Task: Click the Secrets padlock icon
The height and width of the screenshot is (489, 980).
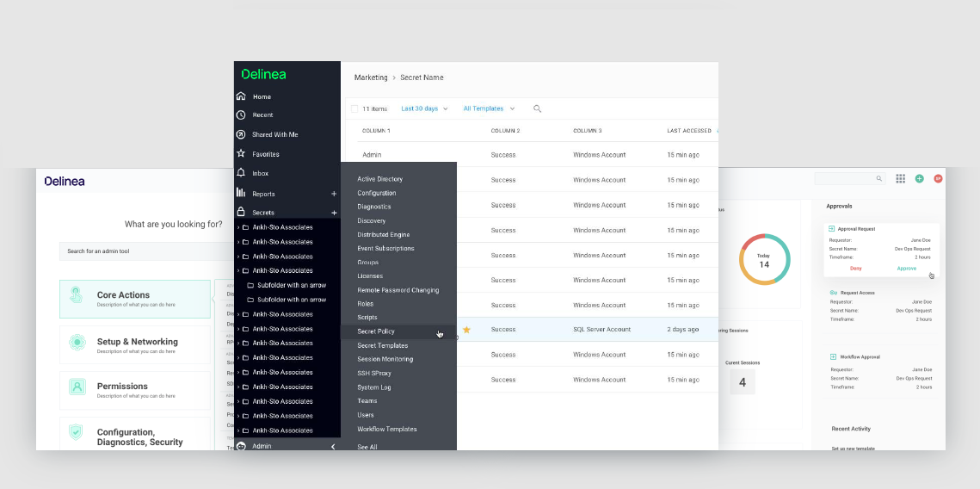Action: [x=241, y=212]
